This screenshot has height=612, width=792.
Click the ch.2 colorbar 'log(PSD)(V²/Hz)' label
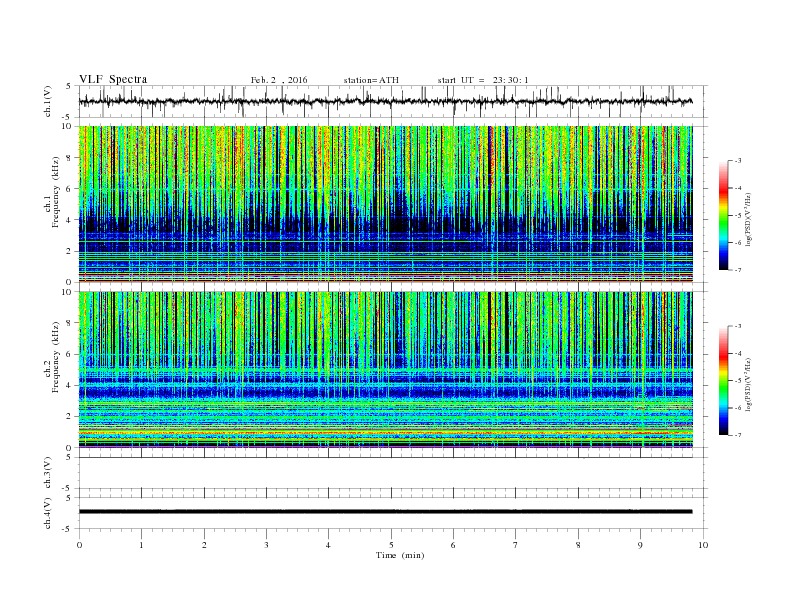[749, 384]
